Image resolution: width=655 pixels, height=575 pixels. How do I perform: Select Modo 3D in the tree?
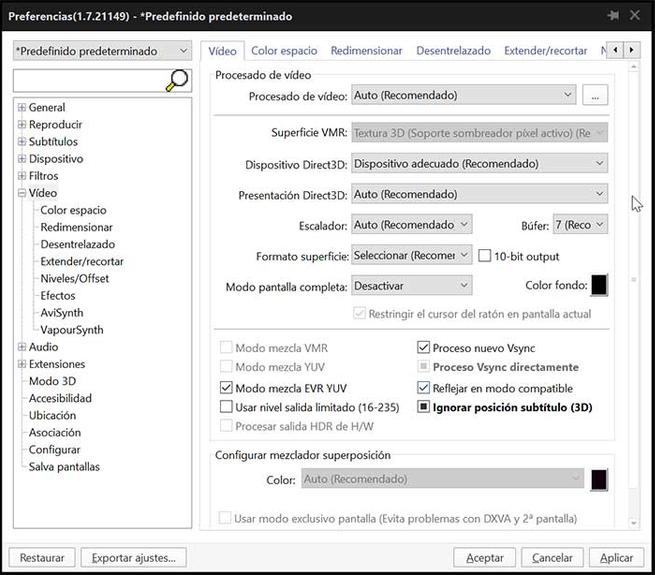click(53, 381)
